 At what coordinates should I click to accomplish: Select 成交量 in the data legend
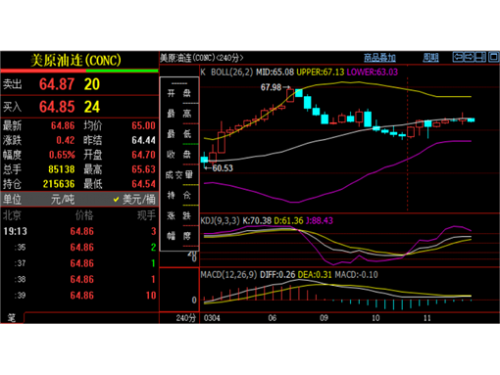(179, 175)
